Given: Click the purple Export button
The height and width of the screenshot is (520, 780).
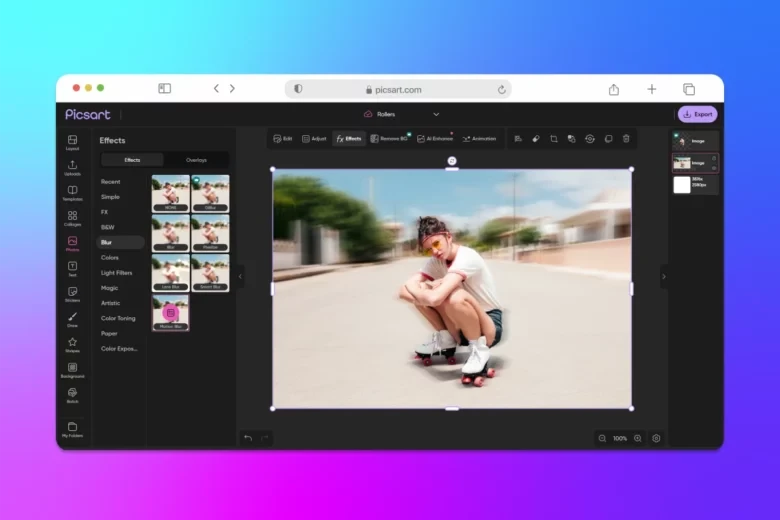Looking at the screenshot, I should coord(697,114).
